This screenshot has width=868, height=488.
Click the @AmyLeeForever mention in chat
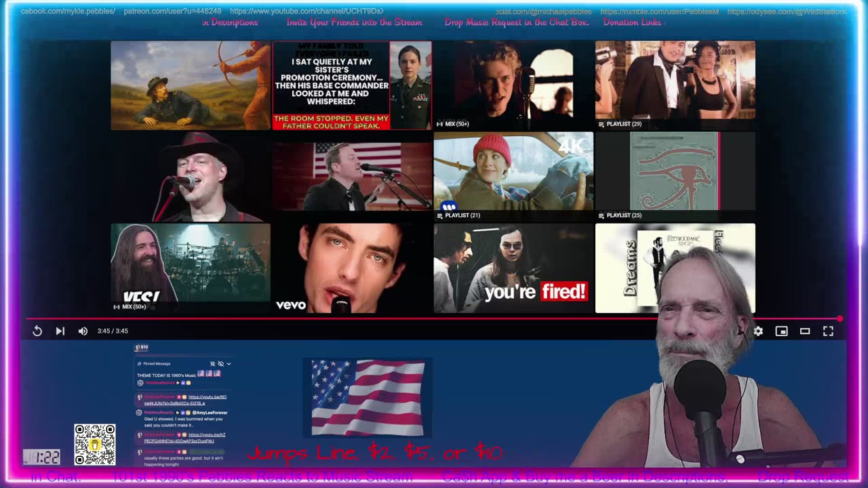[x=210, y=412]
